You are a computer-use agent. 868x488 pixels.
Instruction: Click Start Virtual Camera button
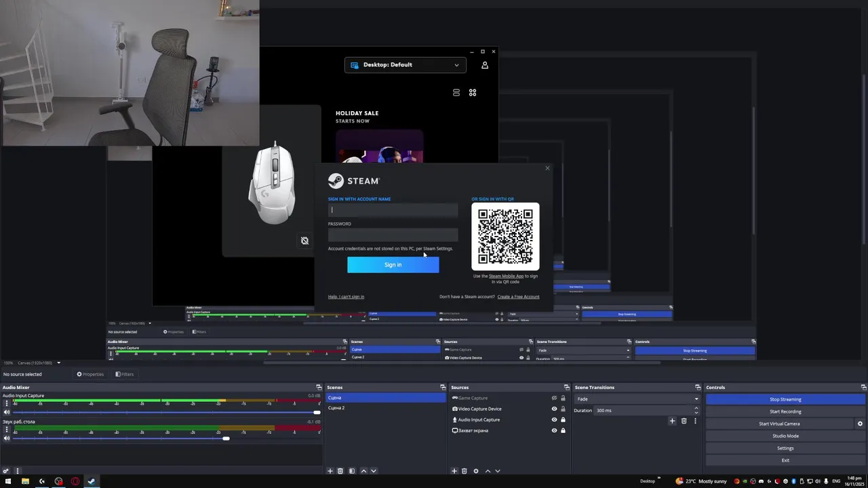click(x=779, y=424)
